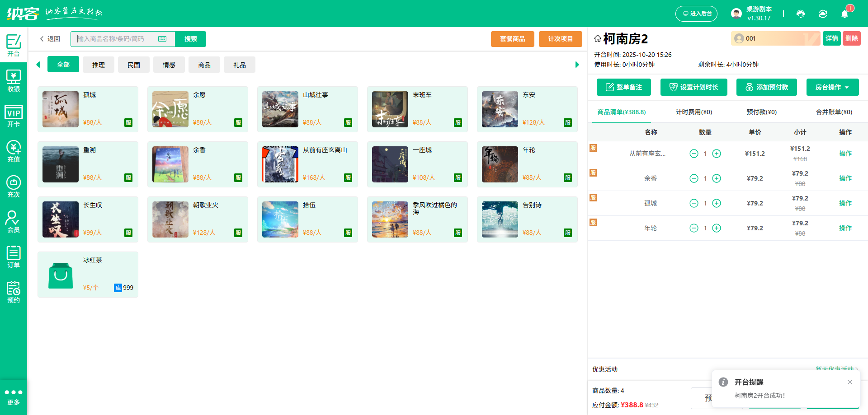Select the VIP 开卡 sidebar icon
The height and width of the screenshot is (415, 868).
click(14, 116)
